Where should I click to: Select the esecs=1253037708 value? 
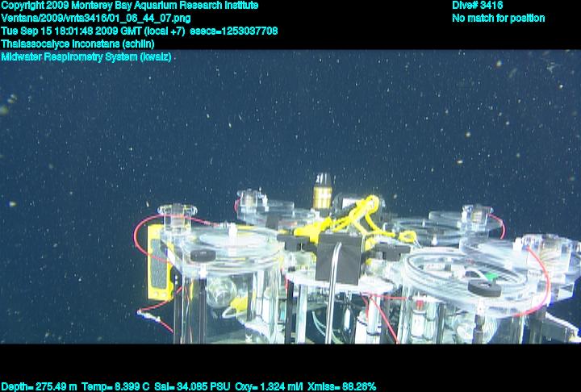click(x=234, y=31)
